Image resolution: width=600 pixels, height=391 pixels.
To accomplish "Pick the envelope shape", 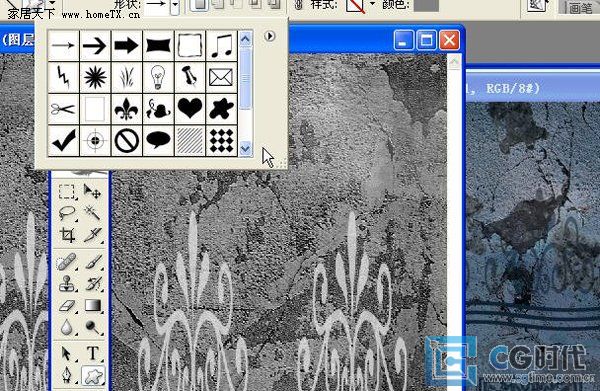I will (222, 77).
